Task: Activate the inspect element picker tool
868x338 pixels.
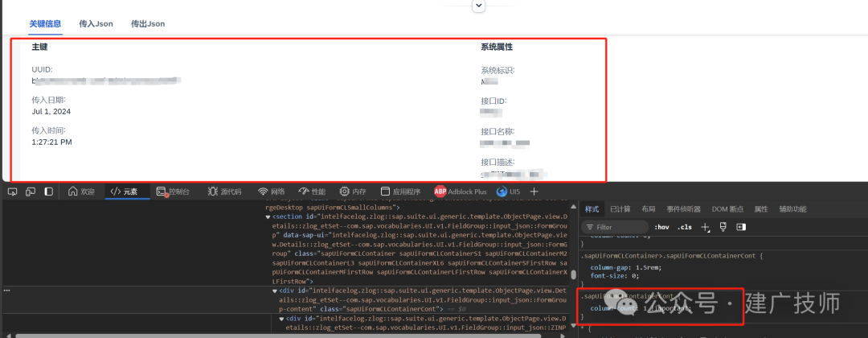Action: point(13,192)
